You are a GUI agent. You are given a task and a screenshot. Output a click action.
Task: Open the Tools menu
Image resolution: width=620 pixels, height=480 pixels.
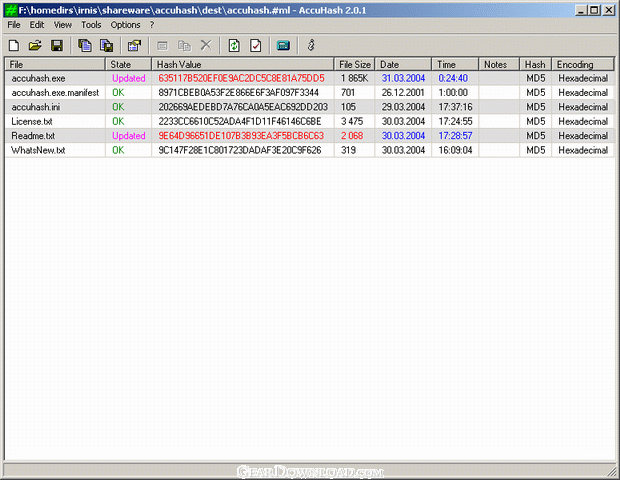(91, 25)
